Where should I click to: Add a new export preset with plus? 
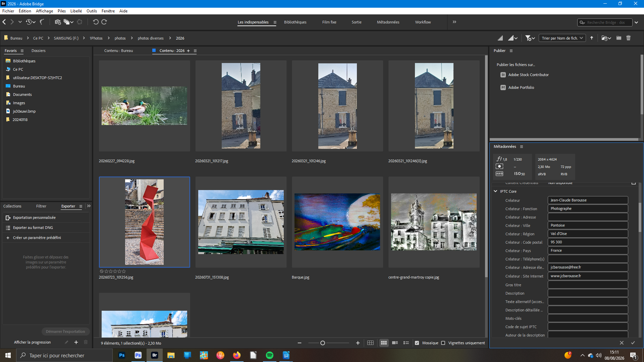coord(76,342)
